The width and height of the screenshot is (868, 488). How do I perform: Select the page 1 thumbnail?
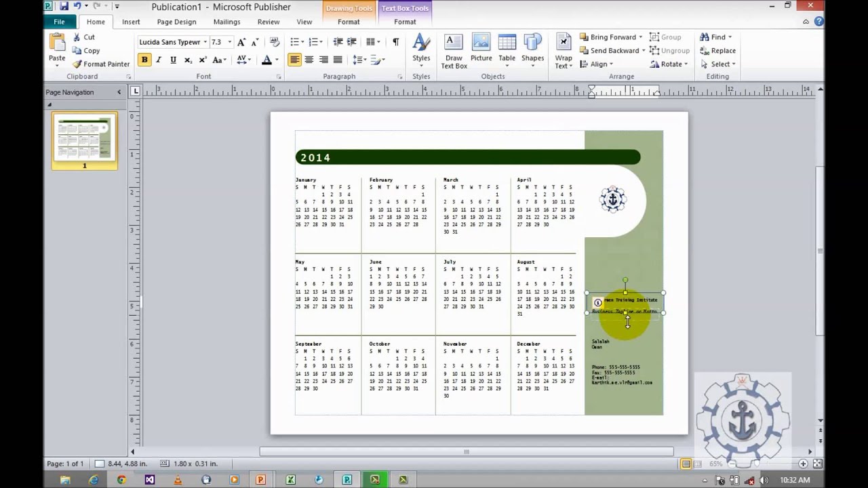(x=84, y=140)
